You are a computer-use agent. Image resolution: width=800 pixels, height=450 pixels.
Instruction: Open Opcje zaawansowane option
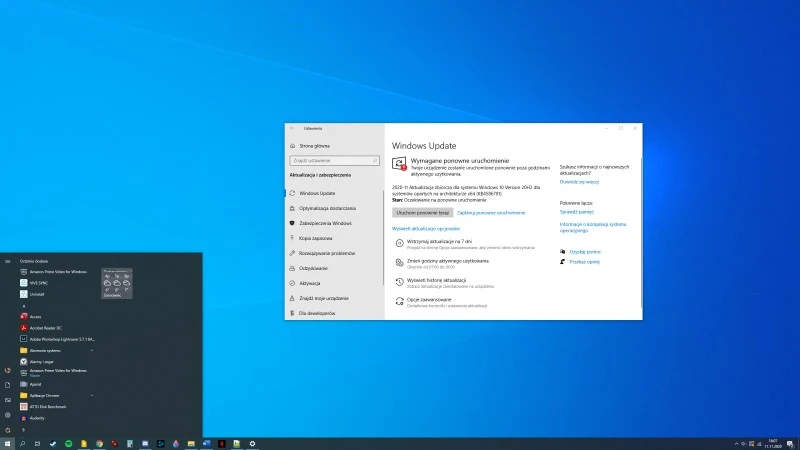446,302
